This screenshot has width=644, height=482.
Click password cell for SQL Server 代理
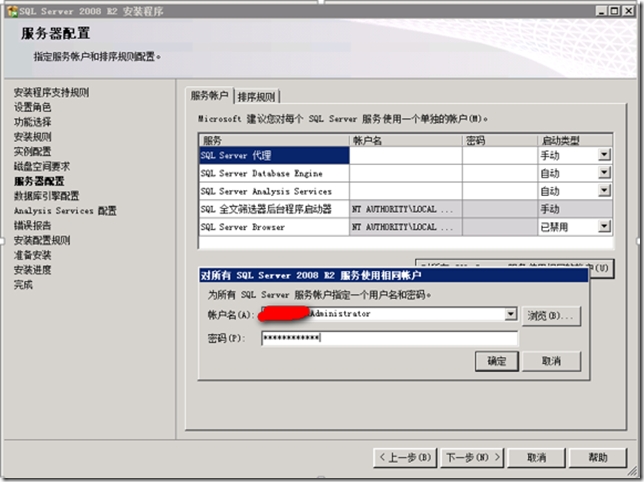tap(500, 155)
